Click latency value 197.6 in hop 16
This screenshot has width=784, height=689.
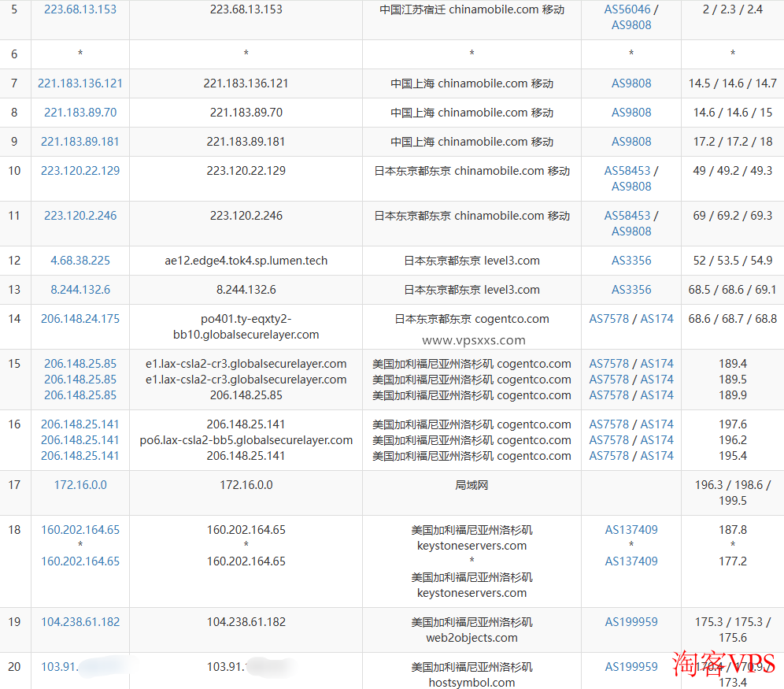coord(733,424)
